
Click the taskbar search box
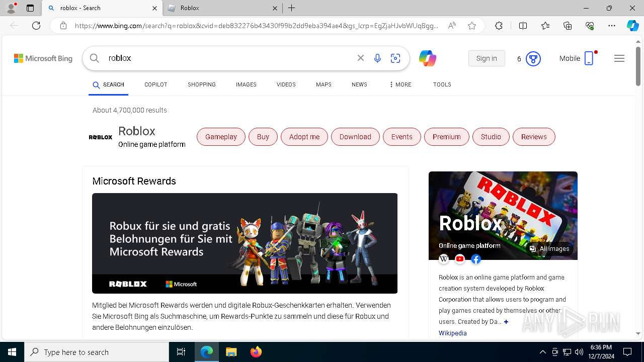[97, 352]
